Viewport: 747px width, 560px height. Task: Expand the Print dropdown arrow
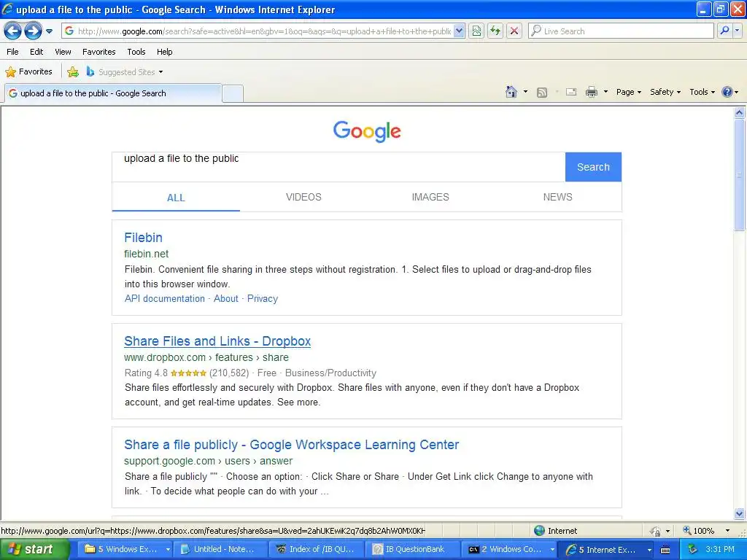coord(605,92)
